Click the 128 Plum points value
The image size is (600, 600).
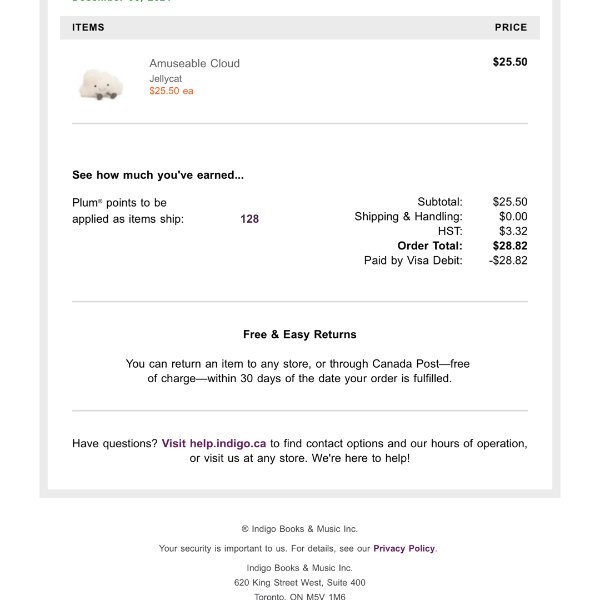(x=249, y=219)
